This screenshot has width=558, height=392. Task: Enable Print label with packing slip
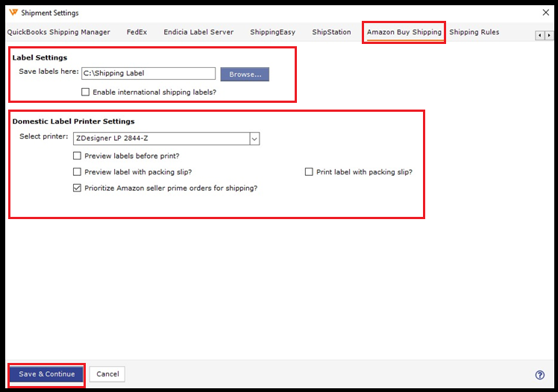(309, 172)
